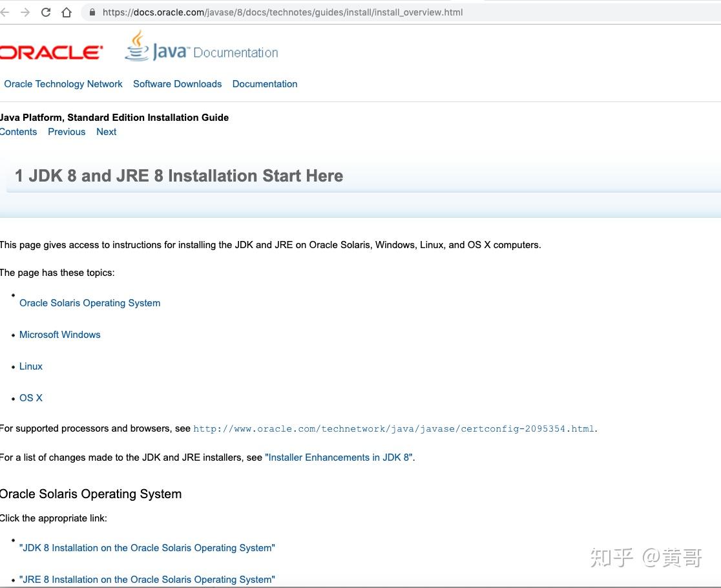Screen dimensions: 721x588
Task: Click the browser forward arrow
Action: coord(25,12)
